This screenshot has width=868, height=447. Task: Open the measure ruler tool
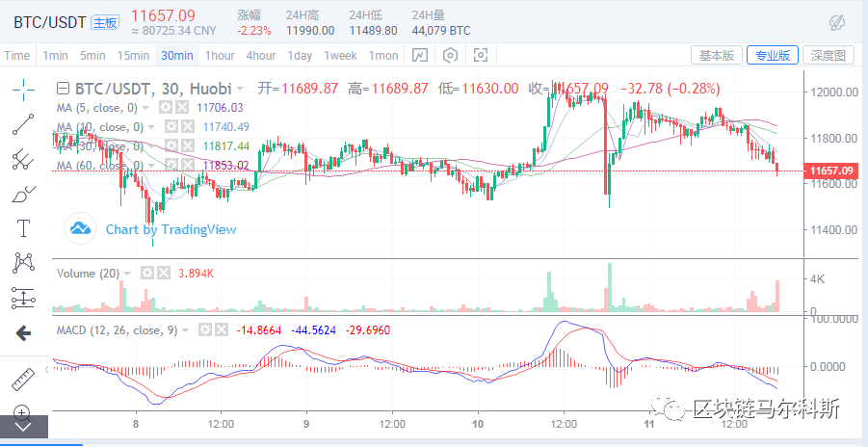pyautogui.click(x=22, y=379)
